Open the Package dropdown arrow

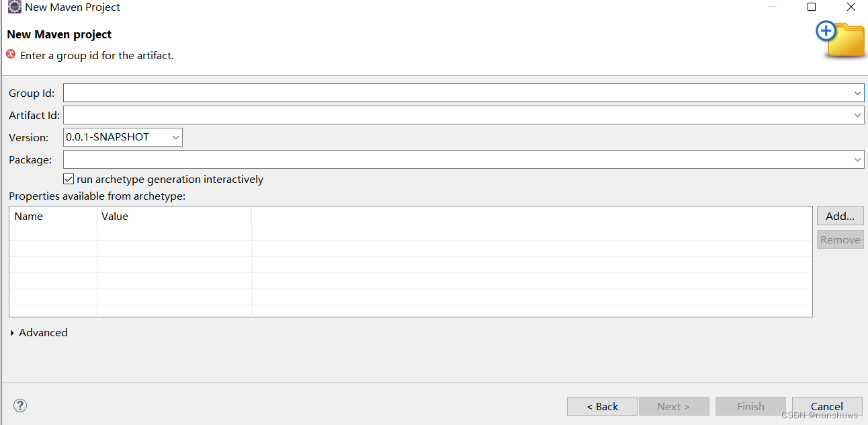click(x=857, y=160)
